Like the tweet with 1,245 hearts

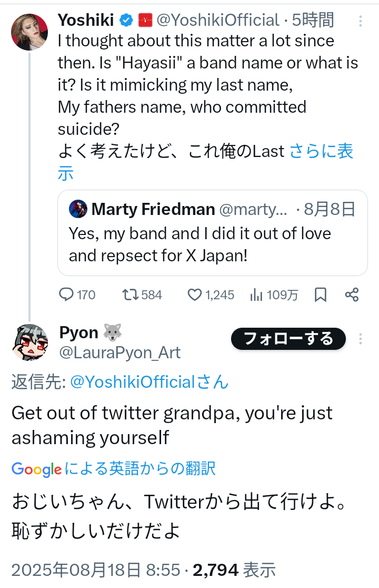195,295
